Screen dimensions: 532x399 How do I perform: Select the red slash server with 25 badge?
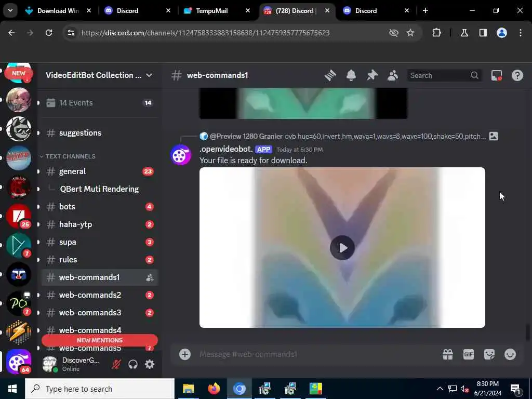19,216
